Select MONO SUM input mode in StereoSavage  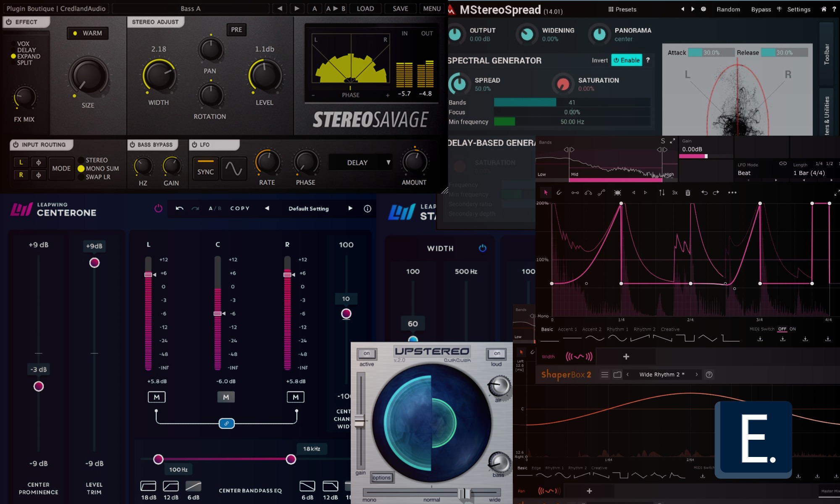(98, 168)
